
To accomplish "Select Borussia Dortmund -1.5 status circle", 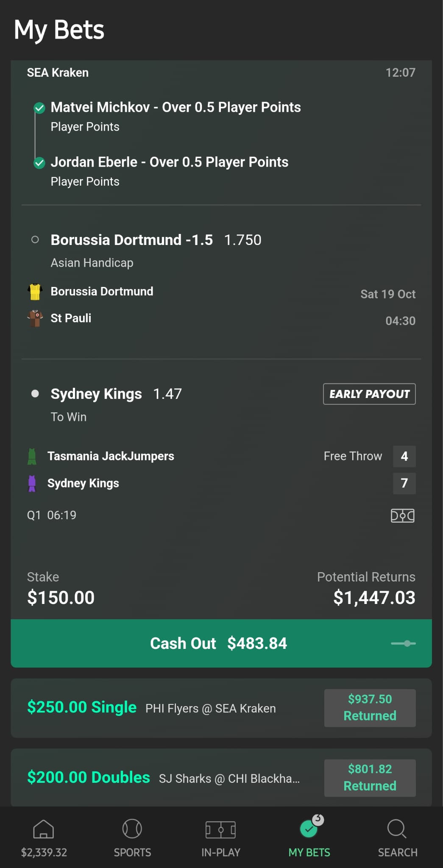I will tap(35, 240).
